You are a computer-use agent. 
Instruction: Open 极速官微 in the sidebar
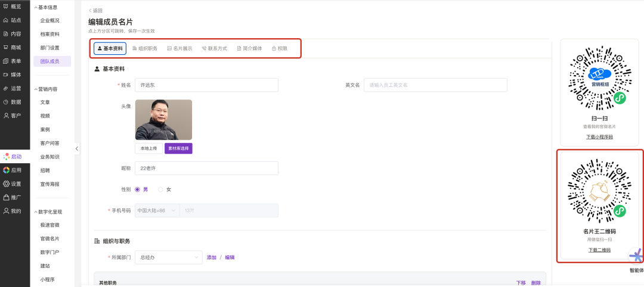[x=49, y=224]
